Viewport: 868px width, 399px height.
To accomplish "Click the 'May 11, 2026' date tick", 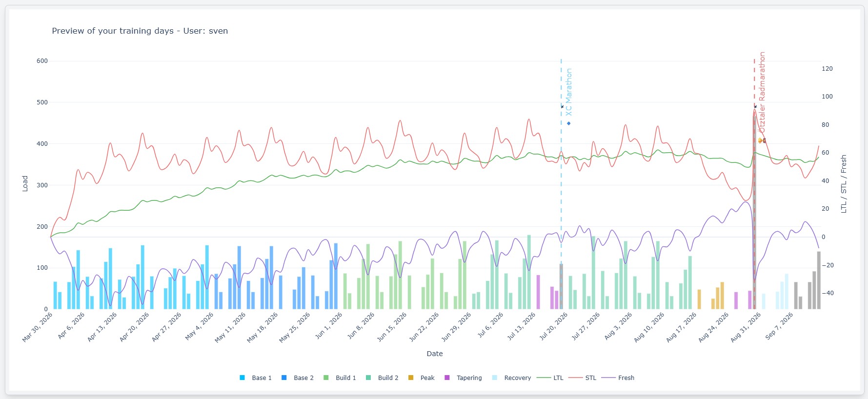I will point(230,328).
